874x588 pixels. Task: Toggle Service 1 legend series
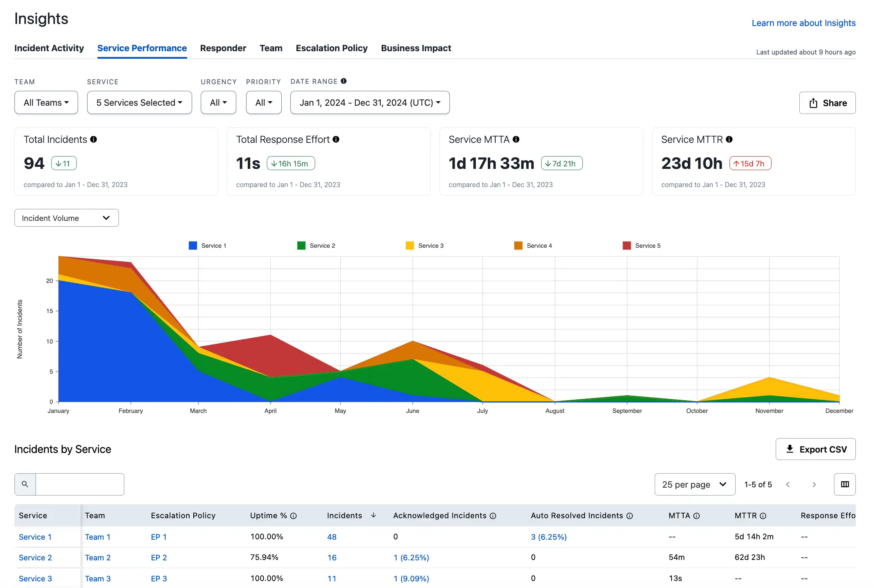coord(207,246)
